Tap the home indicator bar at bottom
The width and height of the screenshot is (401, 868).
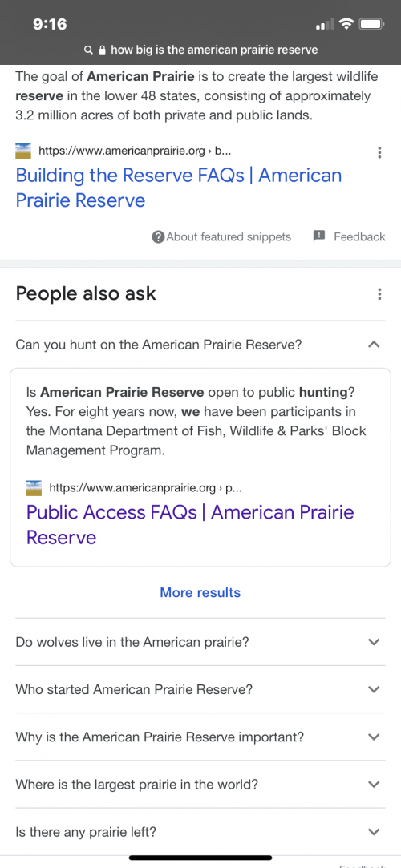(x=200, y=858)
